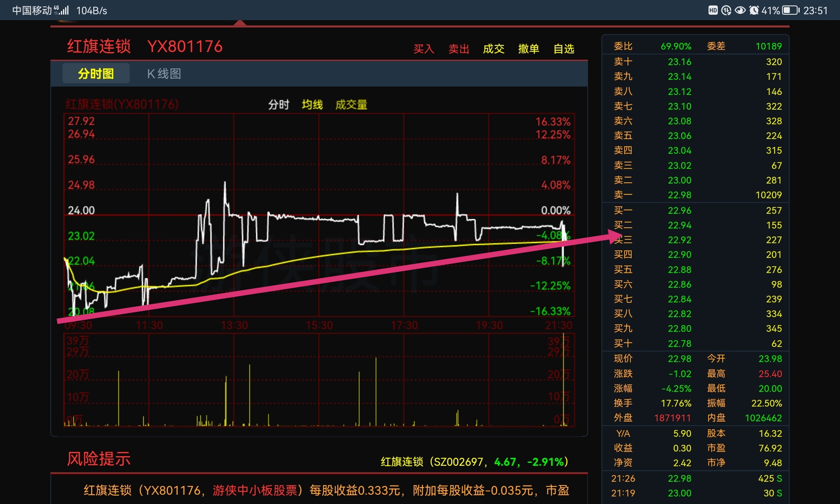Toggle the 分时 line legend
This screenshot has width=840, height=504.
pos(279,105)
